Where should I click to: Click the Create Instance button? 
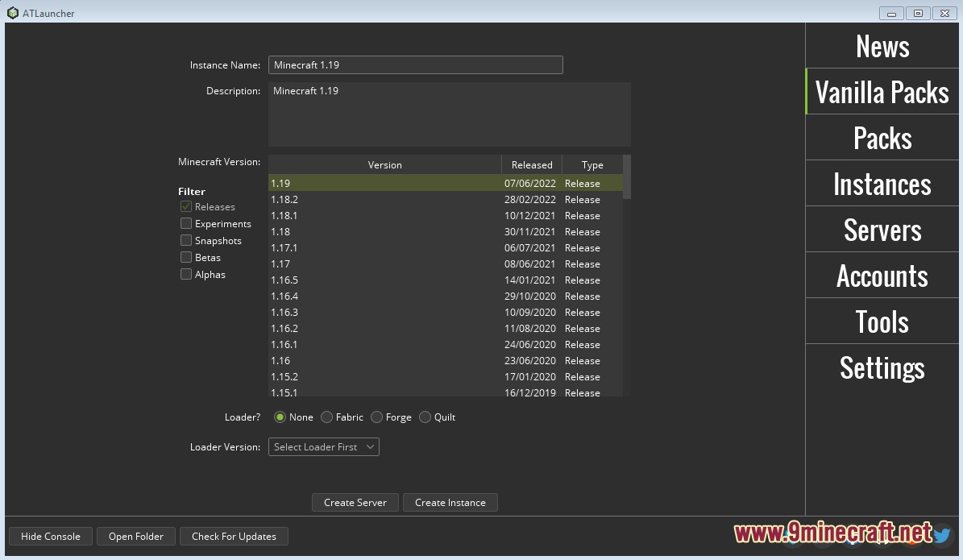pyautogui.click(x=450, y=502)
